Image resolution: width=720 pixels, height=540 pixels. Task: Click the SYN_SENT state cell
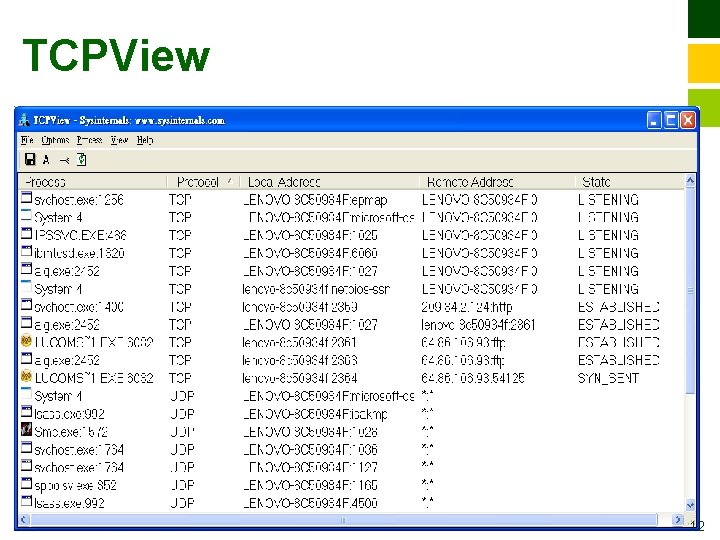[x=608, y=379]
